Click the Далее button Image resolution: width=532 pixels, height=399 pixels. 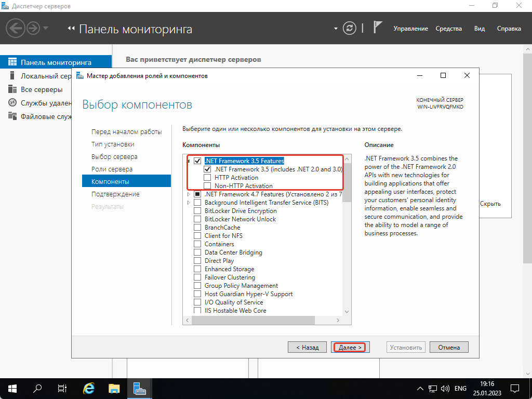[x=350, y=347]
